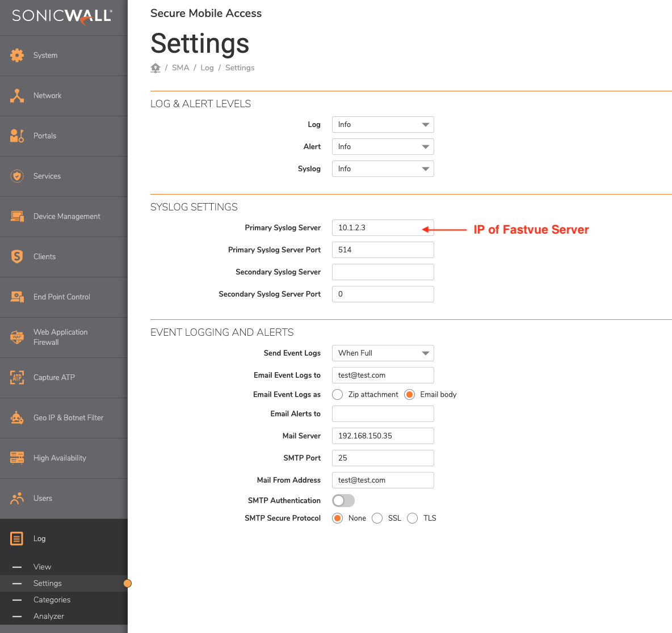Viewport: 672px width, 633px height.
Task: Open the Send Event Logs dropdown
Action: [383, 353]
